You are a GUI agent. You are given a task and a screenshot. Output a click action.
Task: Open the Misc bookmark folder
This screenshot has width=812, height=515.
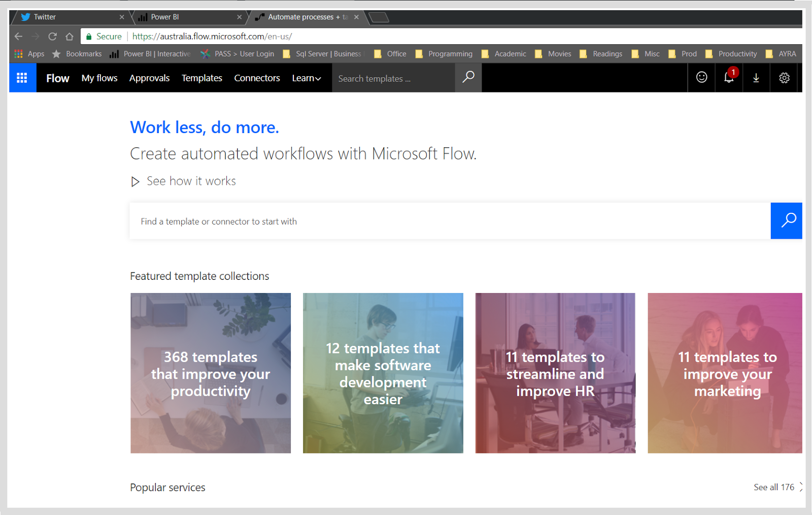coord(646,54)
